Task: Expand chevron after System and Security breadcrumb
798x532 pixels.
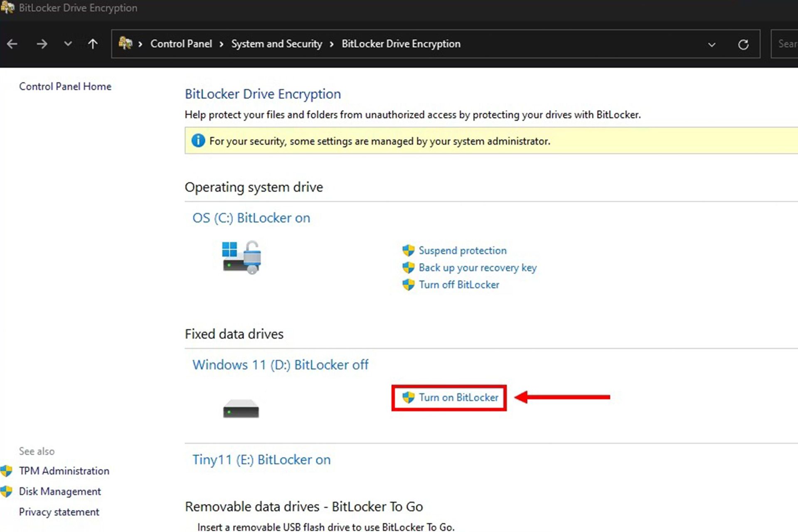Action: 332,44
